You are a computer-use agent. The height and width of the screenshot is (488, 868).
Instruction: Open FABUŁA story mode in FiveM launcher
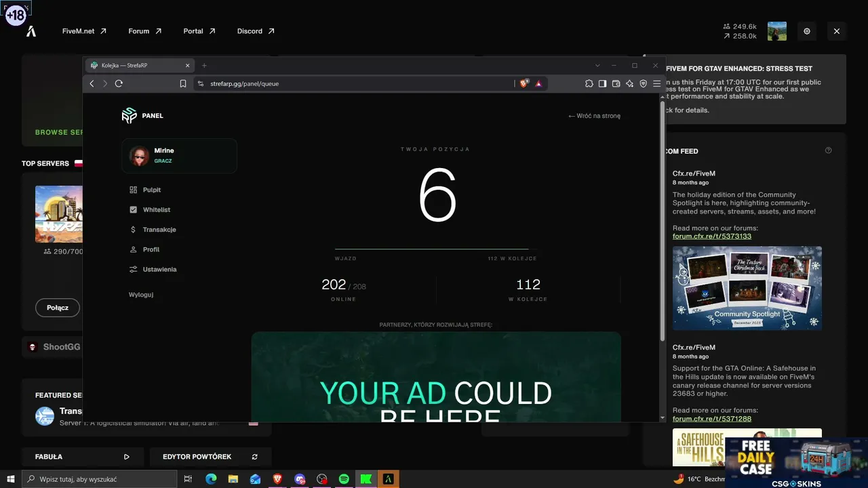click(x=83, y=457)
